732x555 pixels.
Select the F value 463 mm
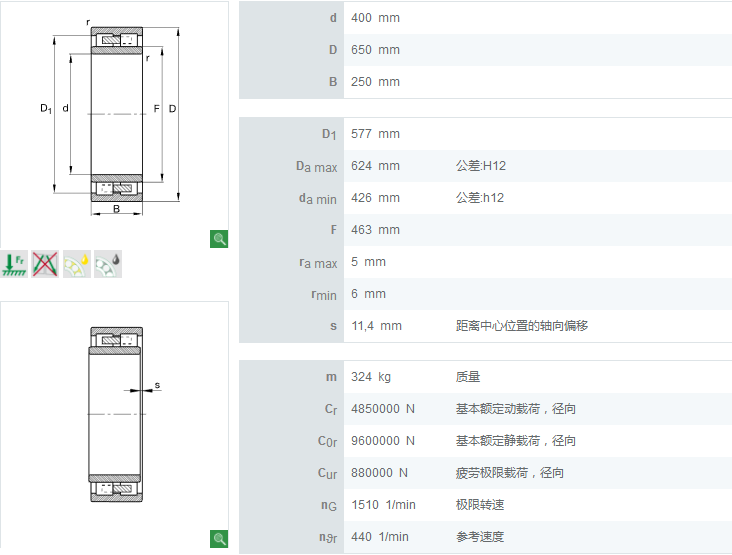coord(375,230)
